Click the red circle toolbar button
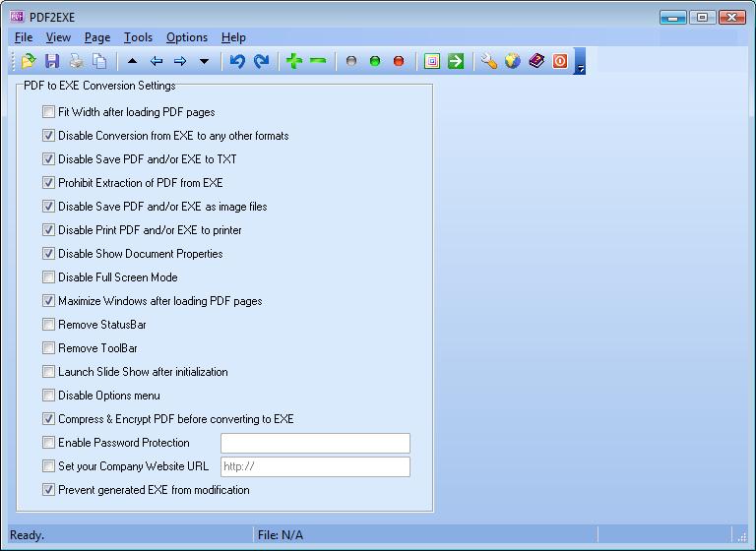The image size is (756, 551). (x=399, y=61)
